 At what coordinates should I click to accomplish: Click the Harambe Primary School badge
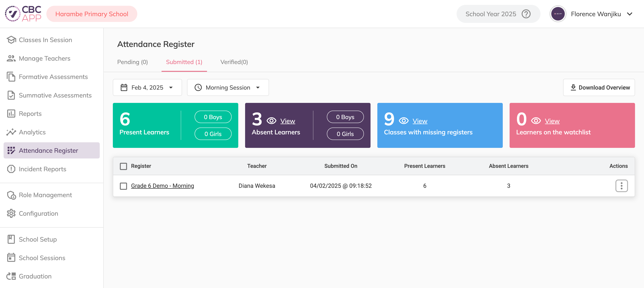pyautogui.click(x=92, y=14)
